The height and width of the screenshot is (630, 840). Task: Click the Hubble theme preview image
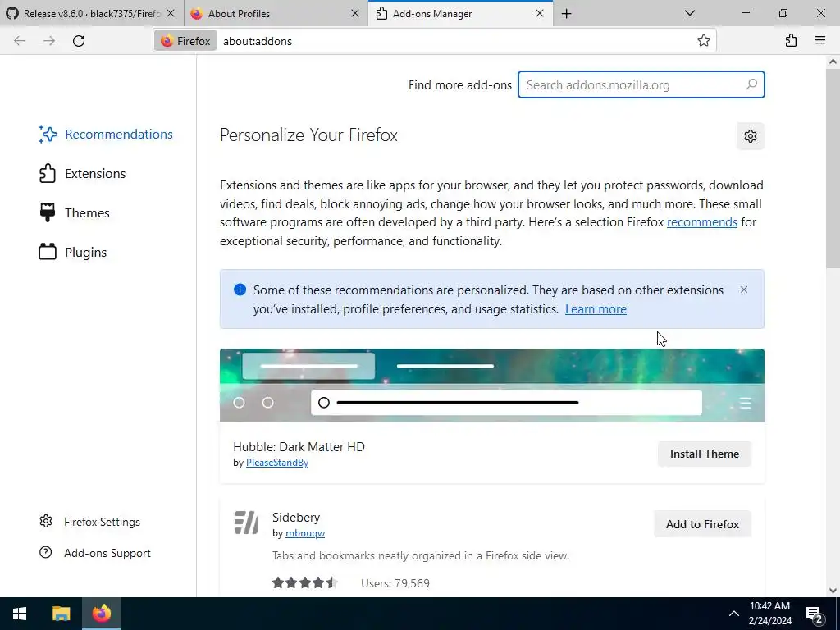(x=492, y=386)
